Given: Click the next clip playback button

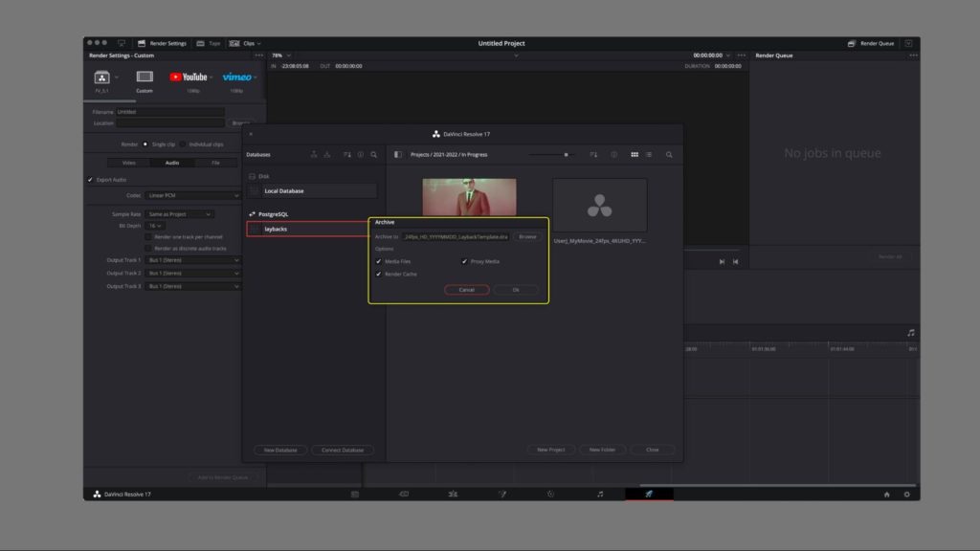Looking at the screenshot, I should point(722,262).
